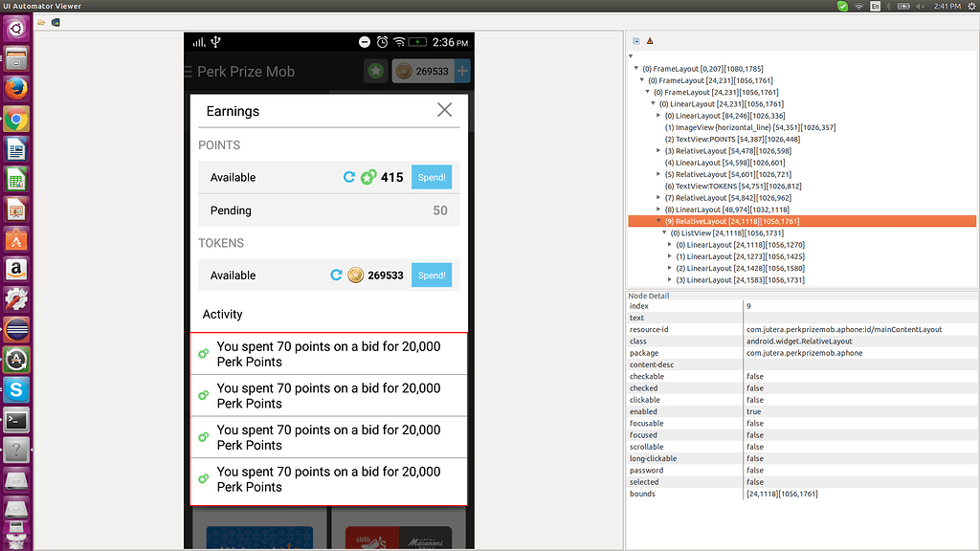Toggle NAF nodes with the warning triangle icon
This screenshot has width=980, height=551.
649,41
